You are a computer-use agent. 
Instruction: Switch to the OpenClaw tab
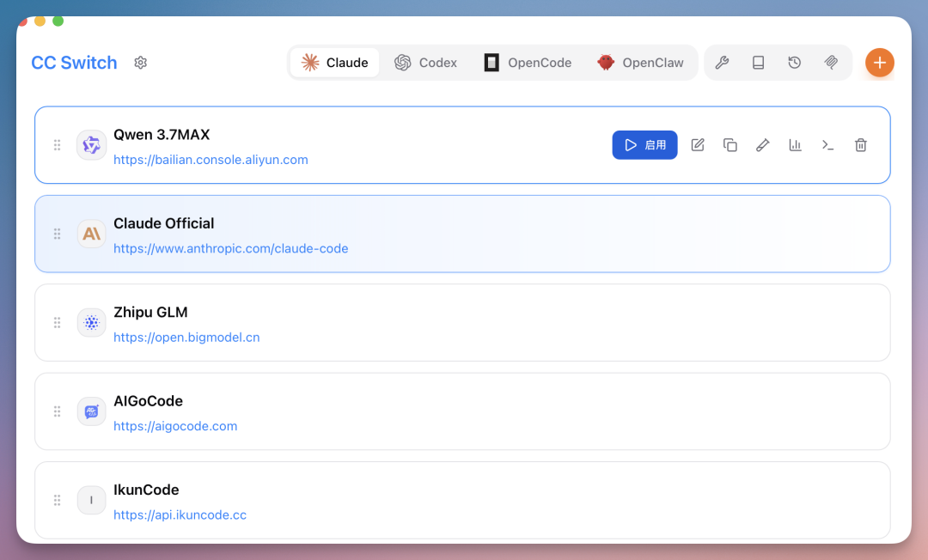tap(640, 63)
